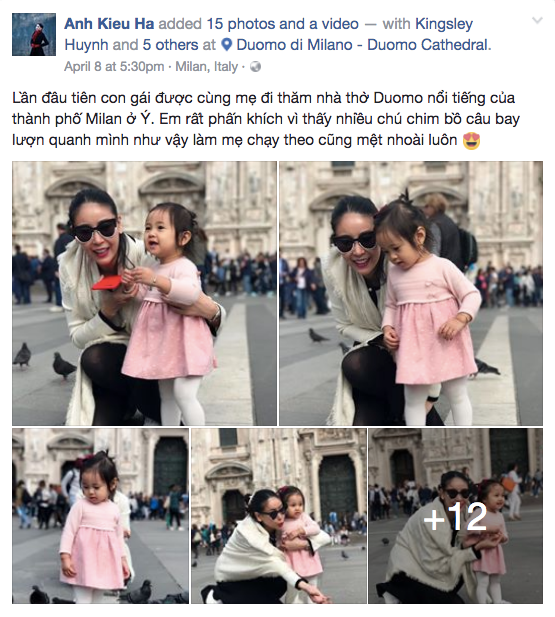Click the heart-eyes emoji in caption
Image resolution: width=555 pixels, height=617 pixels.
[471, 141]
